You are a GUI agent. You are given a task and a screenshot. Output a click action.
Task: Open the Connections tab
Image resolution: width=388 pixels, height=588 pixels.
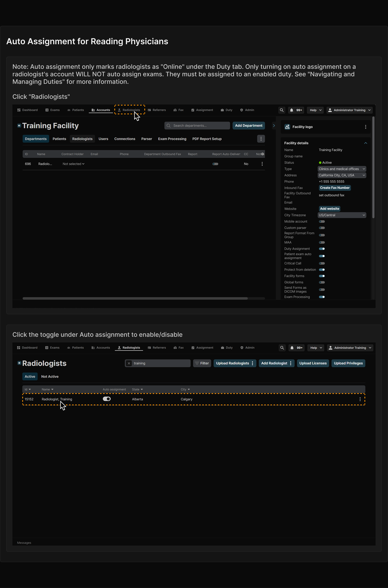(125, 139)
